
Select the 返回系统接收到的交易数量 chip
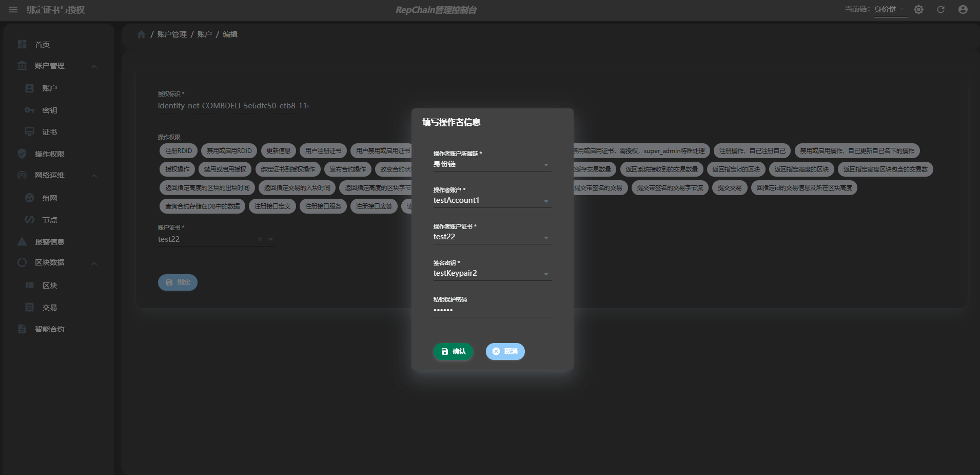[661, 169]
